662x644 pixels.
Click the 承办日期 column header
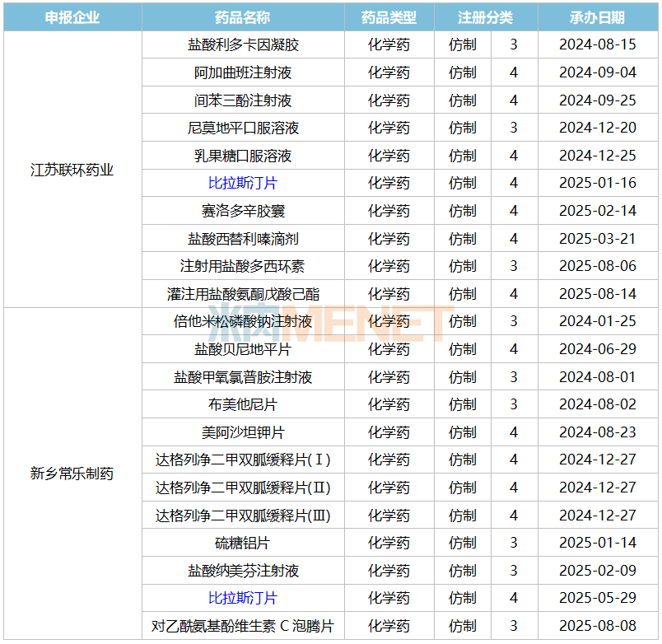(598, 18)
